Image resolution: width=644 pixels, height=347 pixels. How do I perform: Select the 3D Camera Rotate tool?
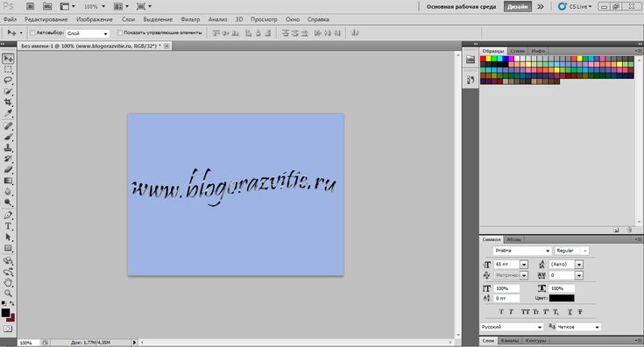click(x=8, y=272)
